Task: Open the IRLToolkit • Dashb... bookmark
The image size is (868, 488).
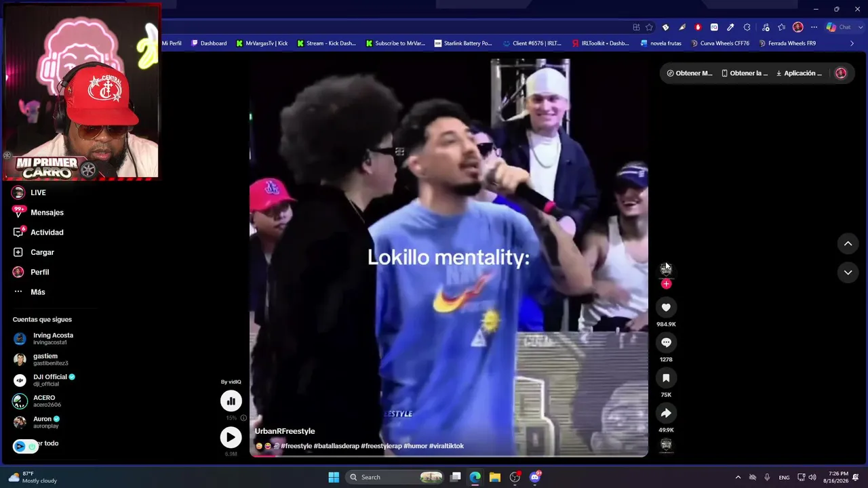Action: tap(600, 43)
